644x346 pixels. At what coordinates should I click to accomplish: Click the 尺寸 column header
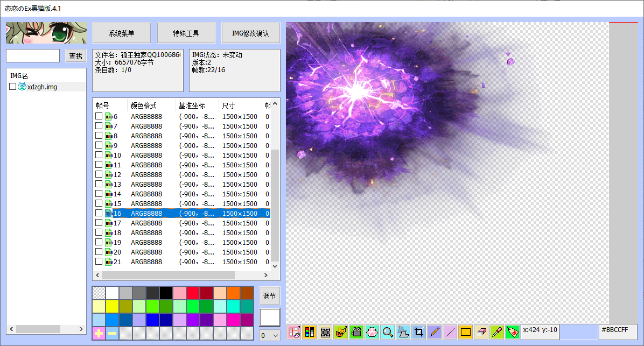[229, 105]
